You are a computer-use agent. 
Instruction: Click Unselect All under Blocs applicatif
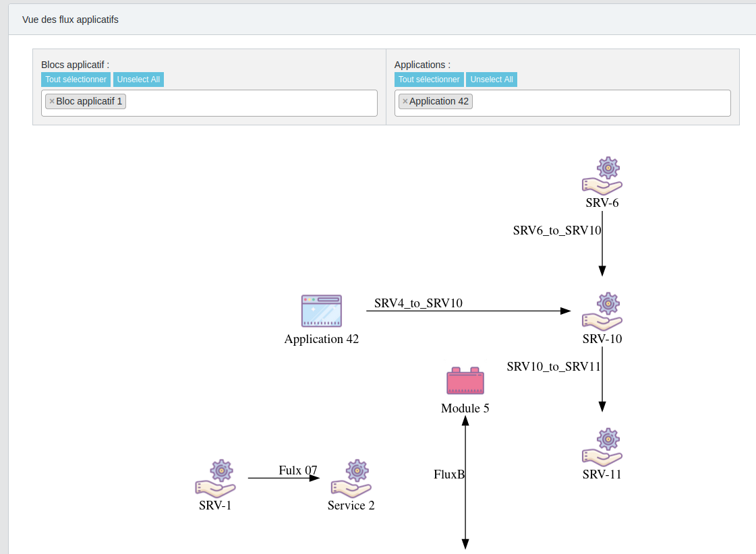point(138,80)
